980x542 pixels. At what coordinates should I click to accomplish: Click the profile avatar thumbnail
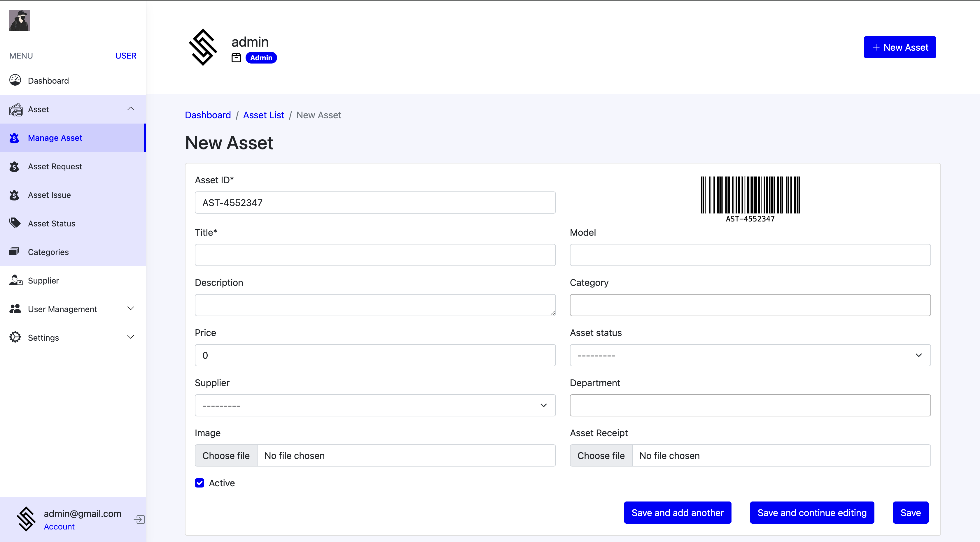click(x=20, y=20)
